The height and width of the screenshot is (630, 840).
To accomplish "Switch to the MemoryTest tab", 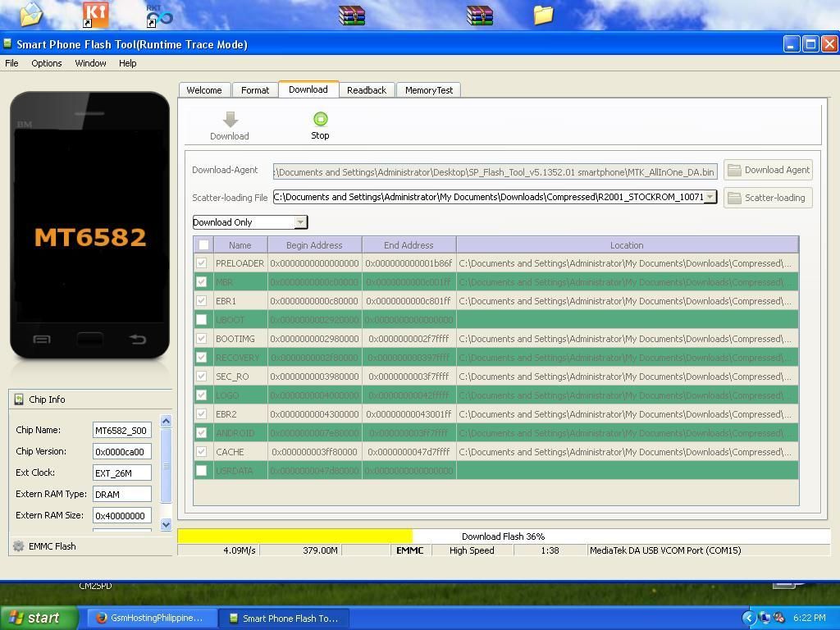I will click(428, 90).
